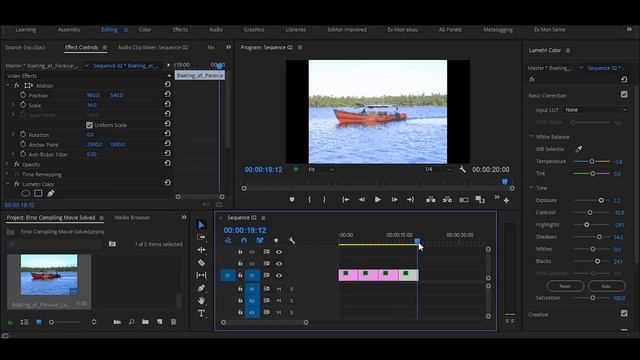
Task: Open Program monitor button editor plus
Action: [x=507, y=200]
